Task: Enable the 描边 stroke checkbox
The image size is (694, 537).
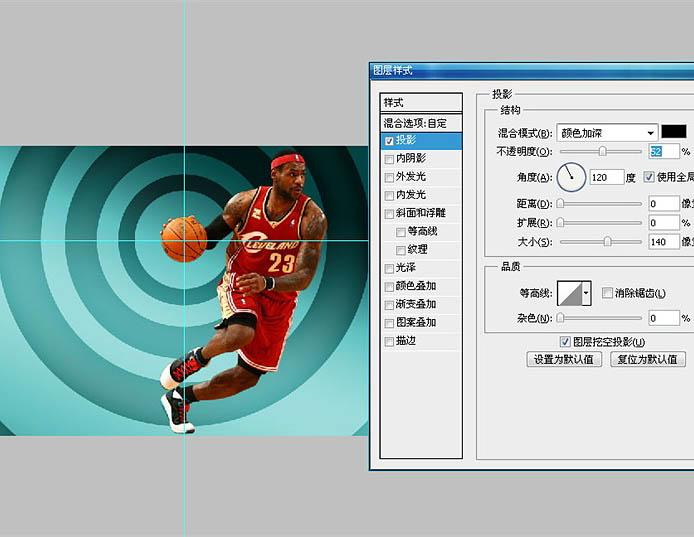Action: pos(389,342)
